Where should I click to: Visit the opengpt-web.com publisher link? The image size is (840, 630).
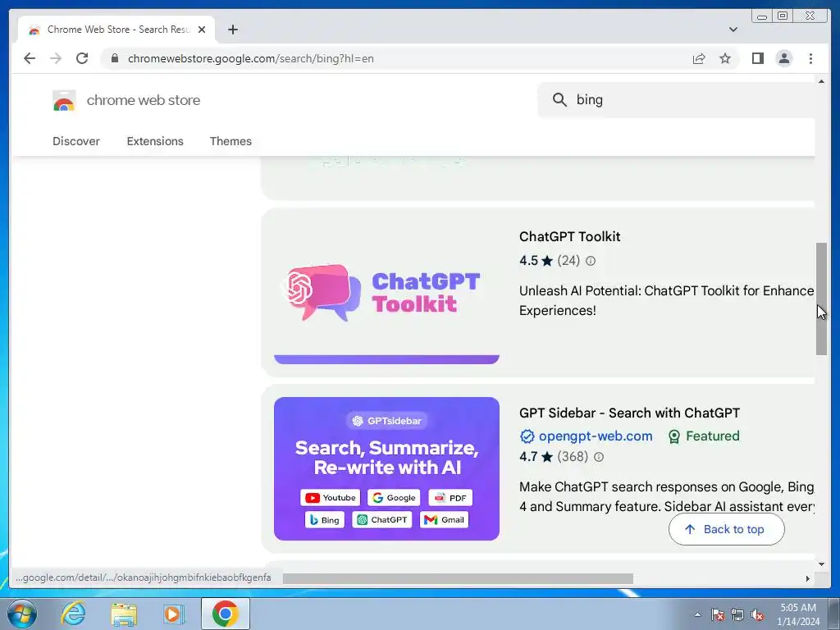coord(596,436)
